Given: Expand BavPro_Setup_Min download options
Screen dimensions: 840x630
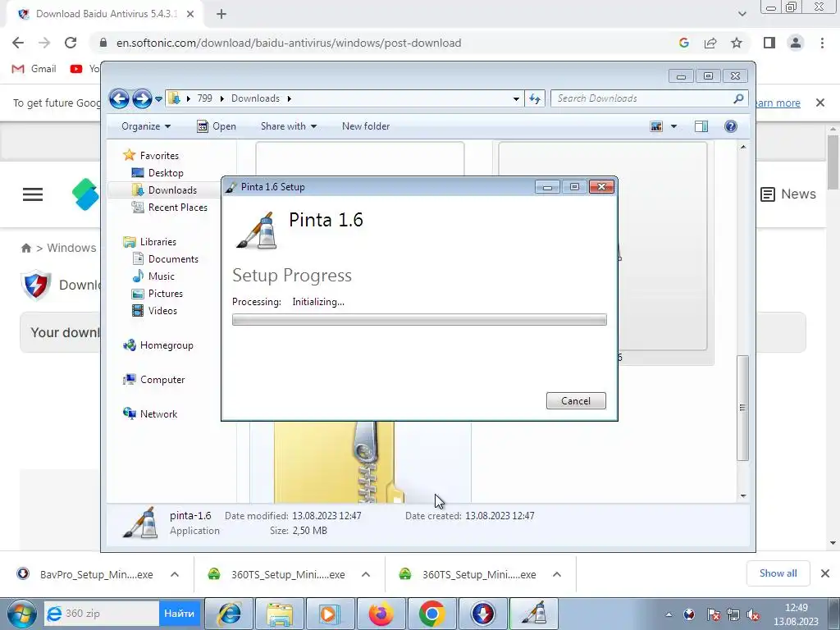Looking at the screenshot, I should (x=175, y=574).
